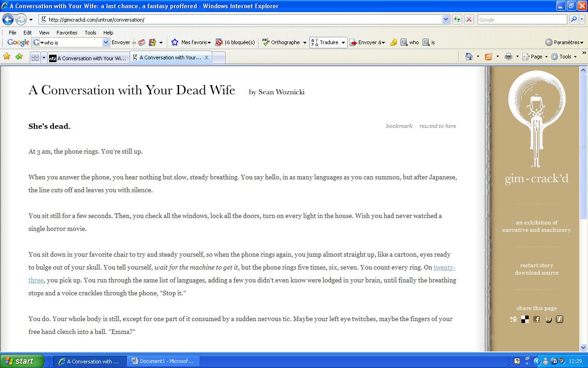Share via the StumbleUpon icon

pyautogui.click(x=548, y=319)
